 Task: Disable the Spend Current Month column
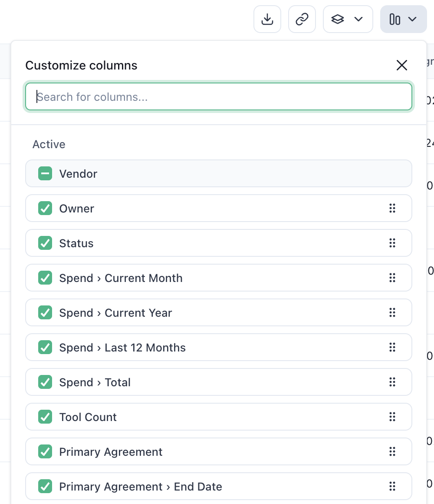(45, 278)
